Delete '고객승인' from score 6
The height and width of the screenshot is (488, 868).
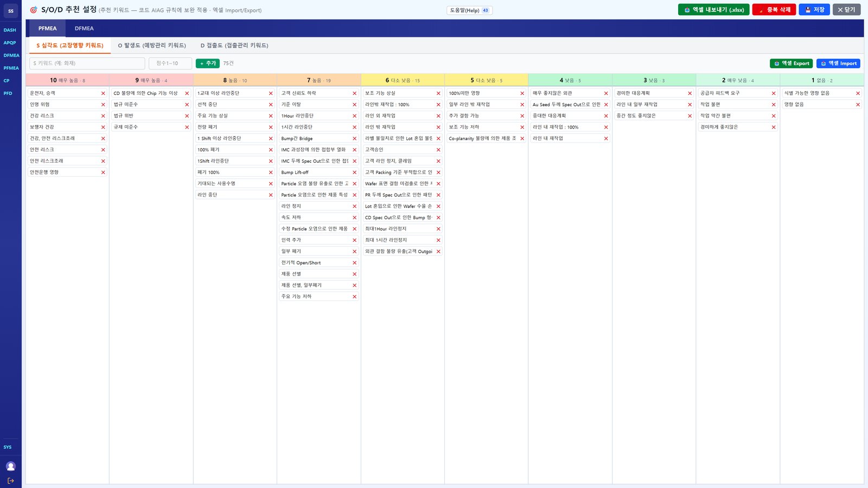[438, 150]
